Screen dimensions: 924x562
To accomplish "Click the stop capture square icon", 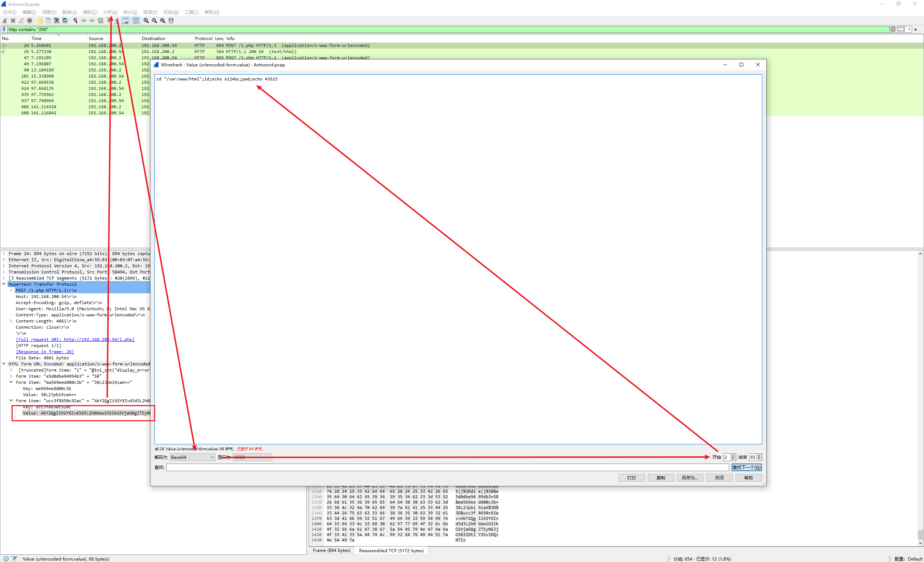I will 13,21.
